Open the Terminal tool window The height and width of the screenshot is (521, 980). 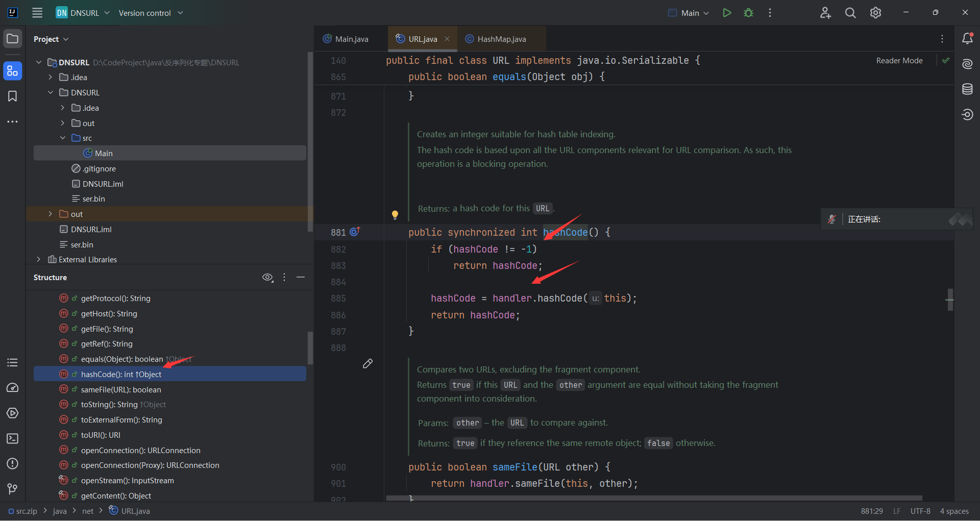(x=13, y=439)
